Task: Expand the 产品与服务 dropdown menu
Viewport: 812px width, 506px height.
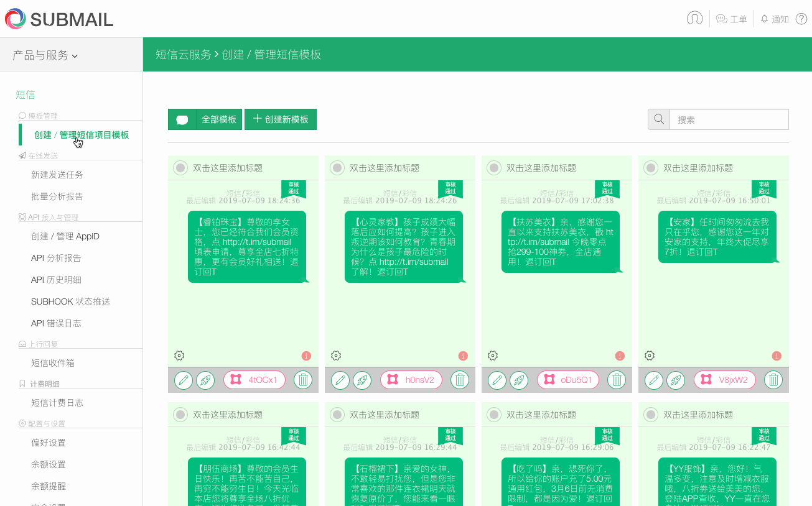Action: click(44, 54)
